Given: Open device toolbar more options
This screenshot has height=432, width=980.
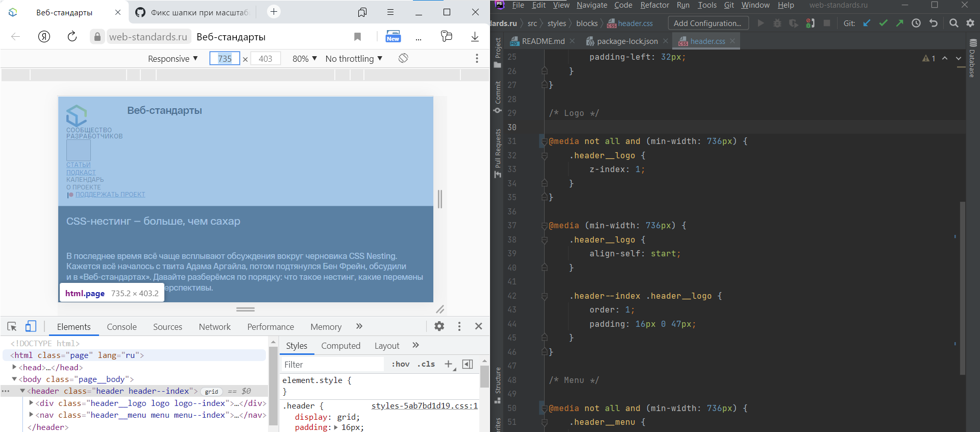Looking at the screenshot, I should point(477,58).
